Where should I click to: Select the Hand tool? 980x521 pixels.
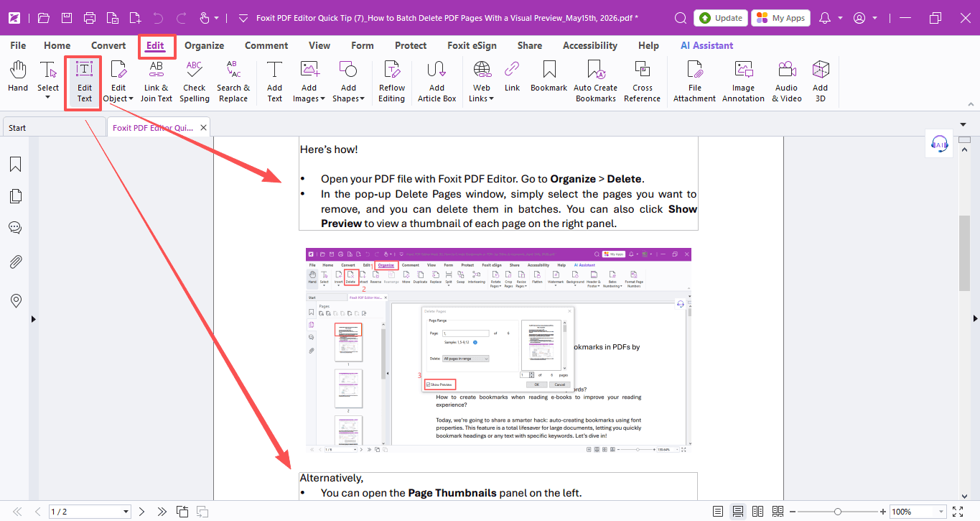18,78
